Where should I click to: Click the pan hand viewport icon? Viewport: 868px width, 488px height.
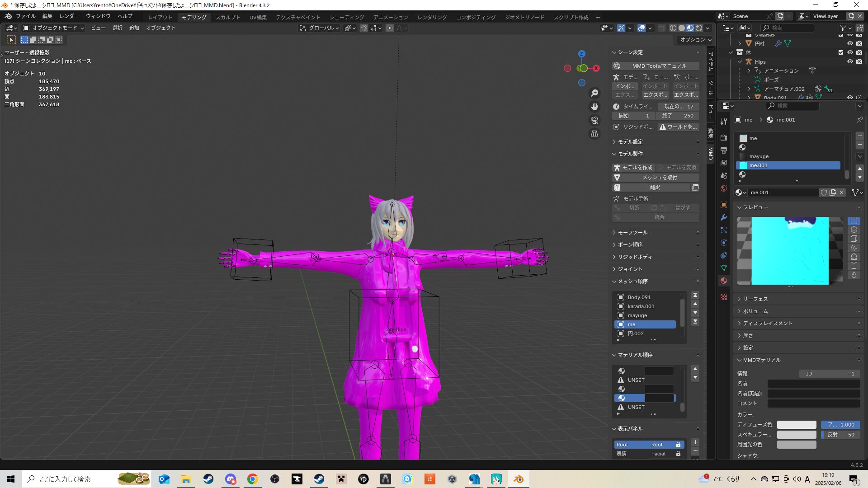pyautogui.click(x=594, y=107)
